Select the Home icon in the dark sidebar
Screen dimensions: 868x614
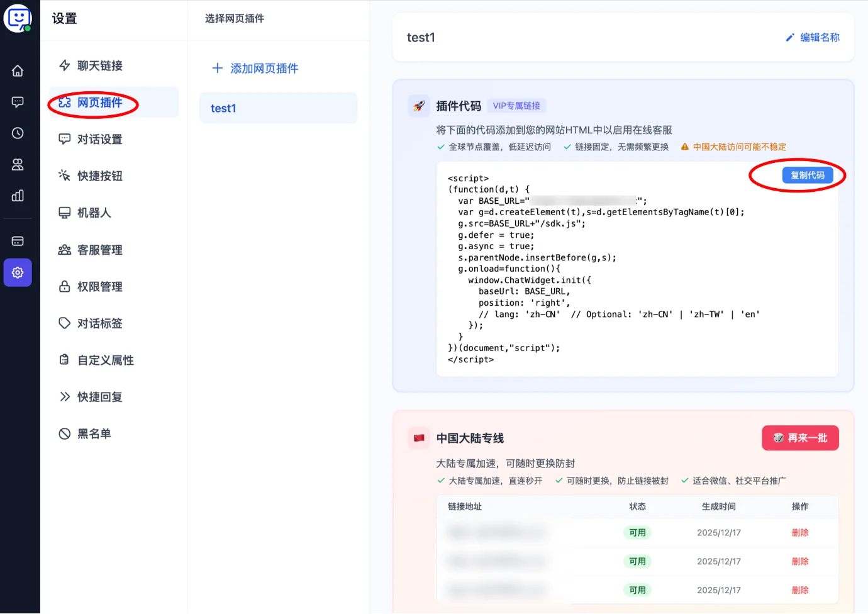coord(17,70)
